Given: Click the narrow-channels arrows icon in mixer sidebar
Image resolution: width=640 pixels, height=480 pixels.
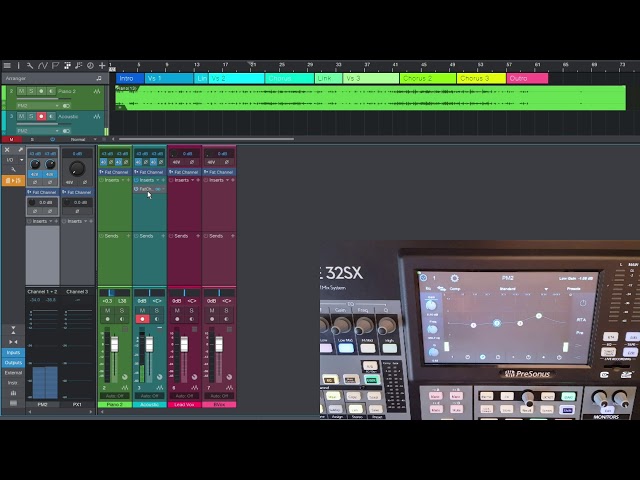Looking at the screenshot, I should point(13,342).
